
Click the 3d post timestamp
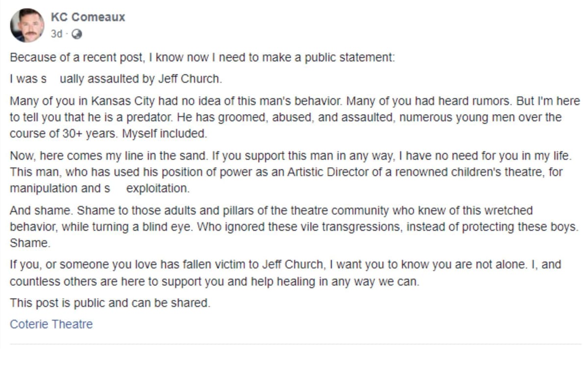[56, 34]
